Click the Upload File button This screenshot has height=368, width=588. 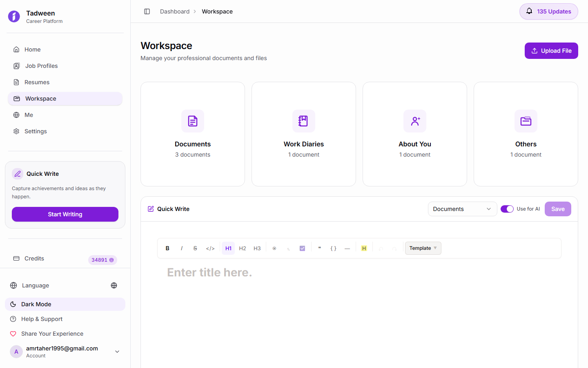tap(551, 51)
